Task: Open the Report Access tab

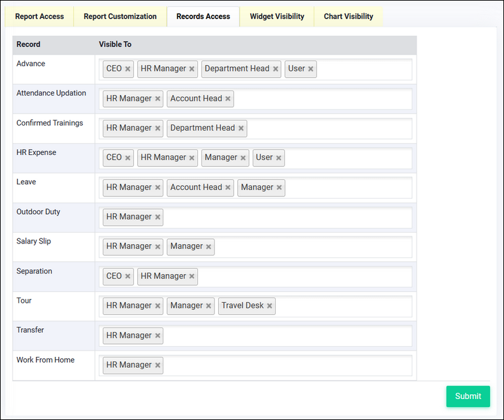Action: point(40,17)
